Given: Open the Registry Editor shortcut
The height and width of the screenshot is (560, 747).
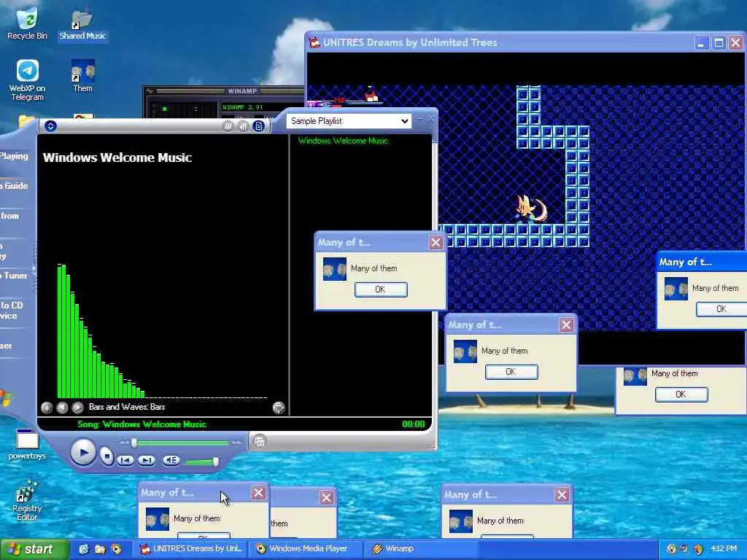Looking at the screenshot, I should 27,500.
